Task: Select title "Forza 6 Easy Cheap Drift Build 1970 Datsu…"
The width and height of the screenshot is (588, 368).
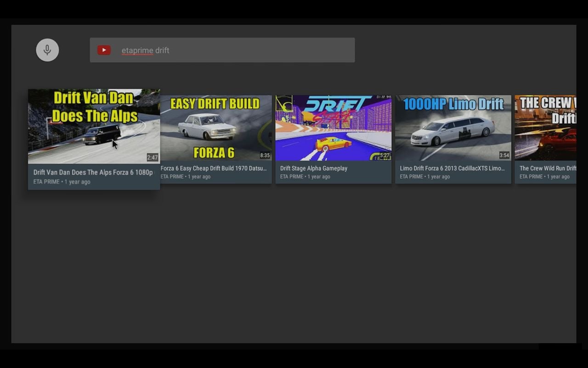Action: [x=214, y=168]
